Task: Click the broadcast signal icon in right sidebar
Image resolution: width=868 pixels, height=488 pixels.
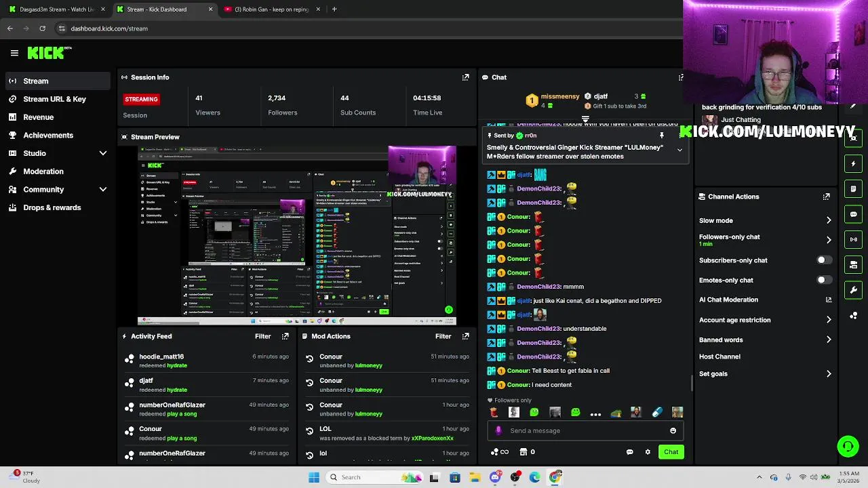Action: 854,239
